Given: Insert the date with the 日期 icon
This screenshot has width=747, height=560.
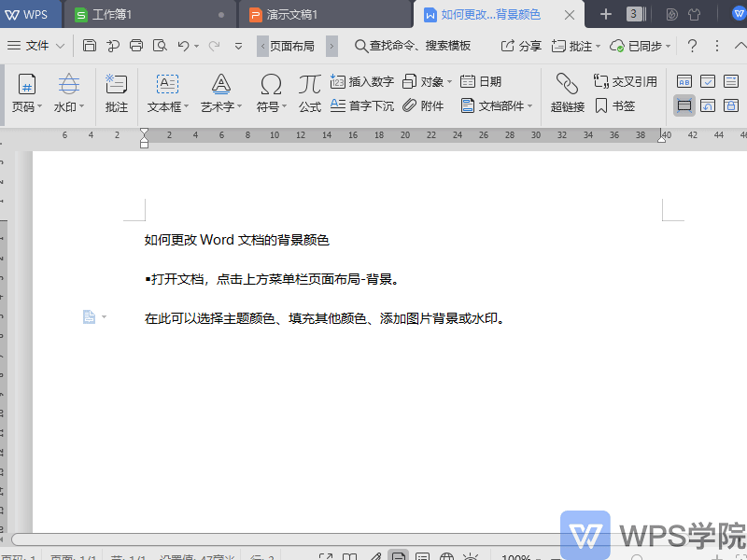Looking at the screenshot, I should tap(479, 81).
